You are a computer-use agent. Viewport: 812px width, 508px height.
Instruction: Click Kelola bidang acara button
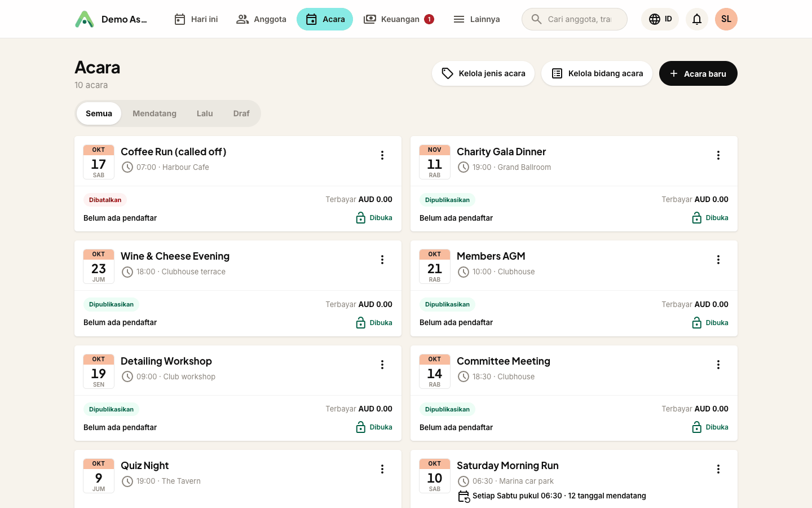coord(597,73)
